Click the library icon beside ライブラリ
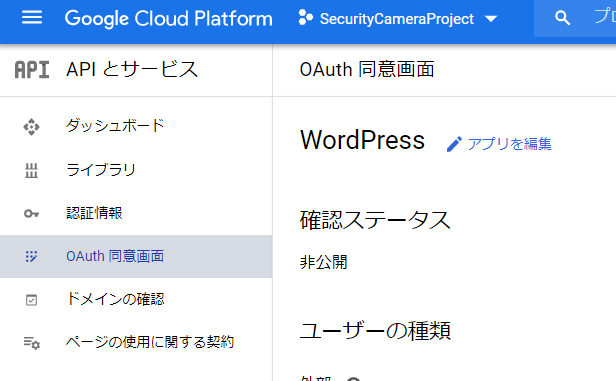Viewport: 616px width, 381px height. [x=31, y=171]
